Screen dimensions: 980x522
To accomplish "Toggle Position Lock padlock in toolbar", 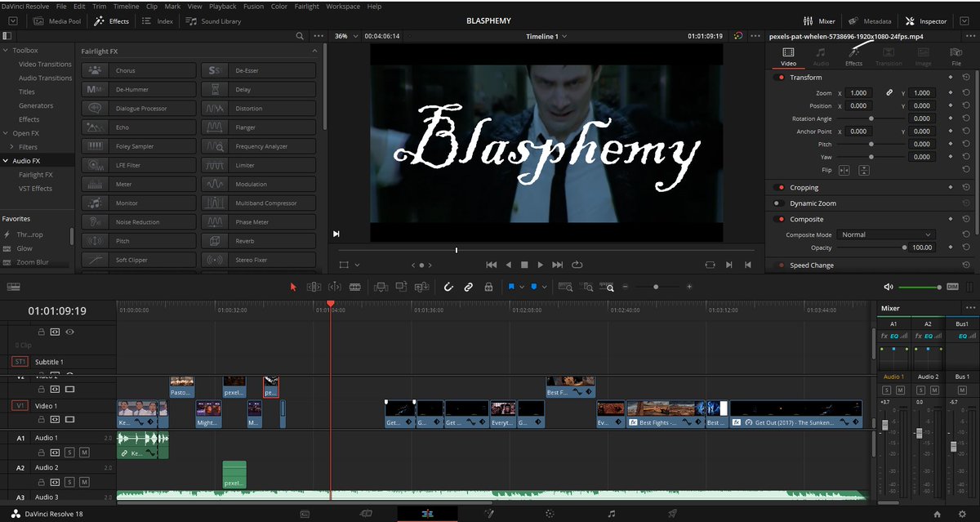I will click(x=488, y=287).
